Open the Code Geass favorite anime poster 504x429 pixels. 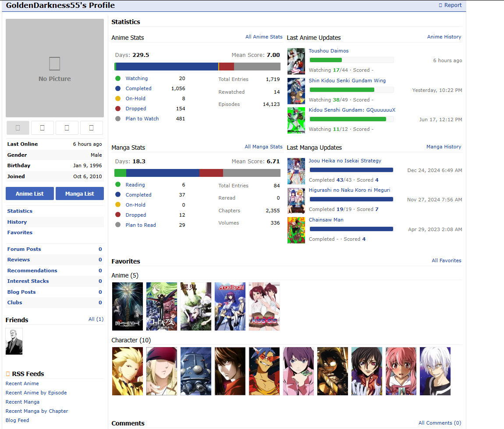click(x=162, y=306)
